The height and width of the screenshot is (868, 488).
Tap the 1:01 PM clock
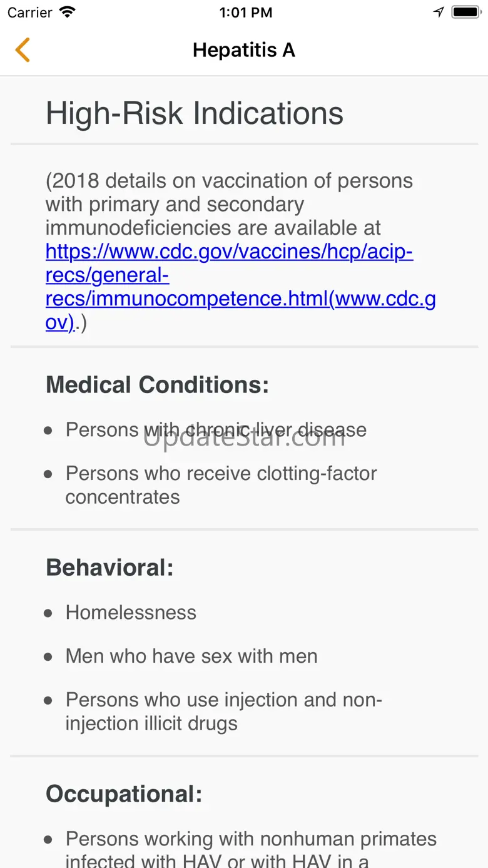tap(246, 13)
